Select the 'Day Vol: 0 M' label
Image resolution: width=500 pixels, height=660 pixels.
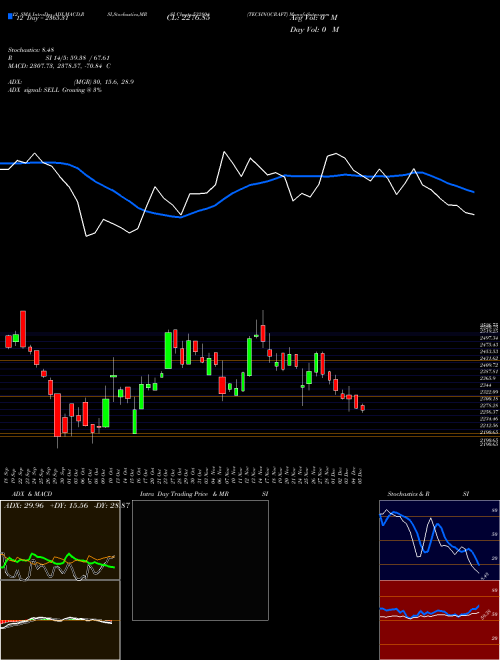click(x=314, y=29)
